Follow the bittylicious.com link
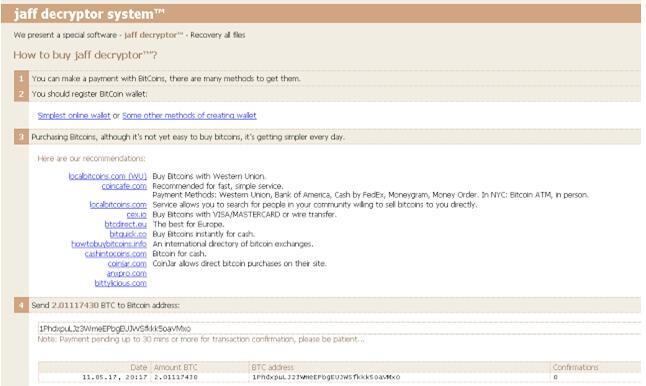 tap(121, 283)
